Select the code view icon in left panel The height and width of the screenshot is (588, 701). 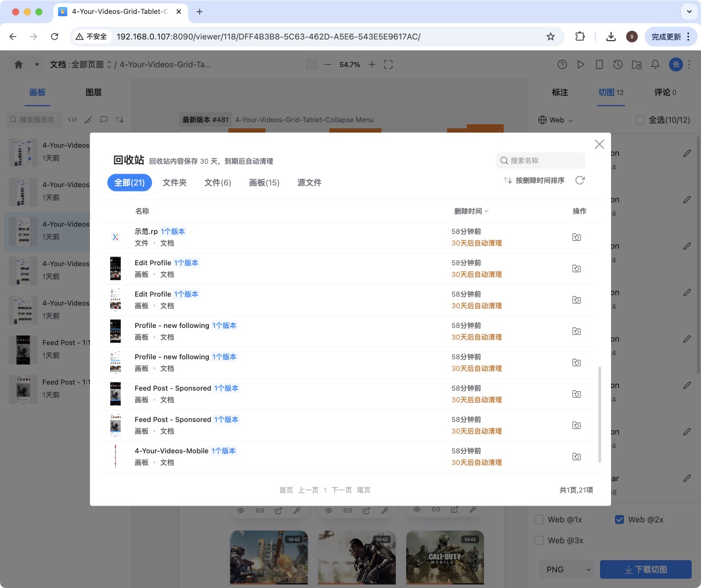[72, 120]
